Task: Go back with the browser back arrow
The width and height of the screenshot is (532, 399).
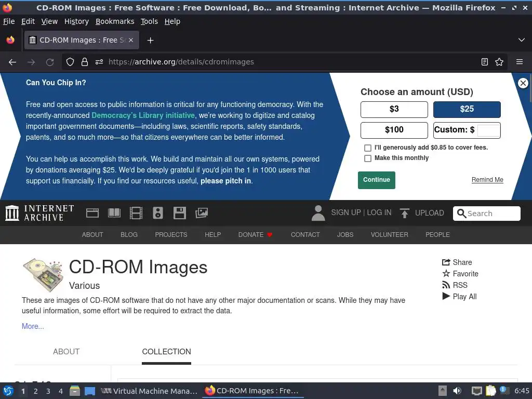Action: point(12,62)
